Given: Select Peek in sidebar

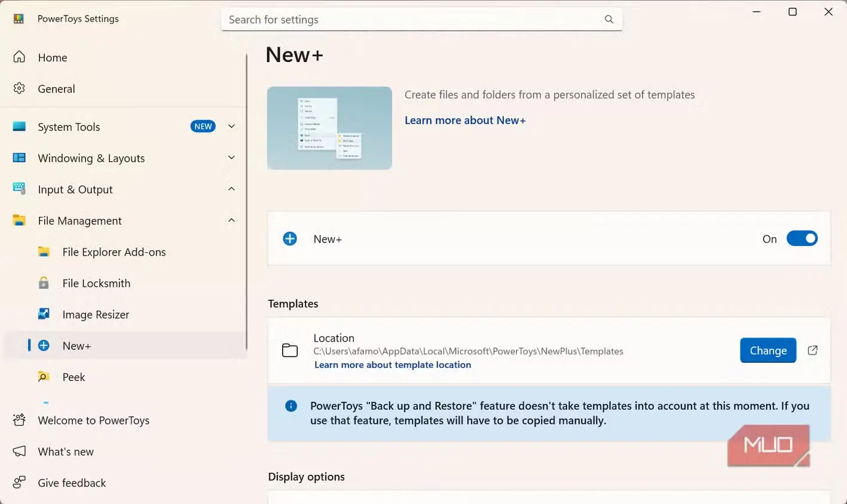Looking at the screenshot, I should coord(124,377).
